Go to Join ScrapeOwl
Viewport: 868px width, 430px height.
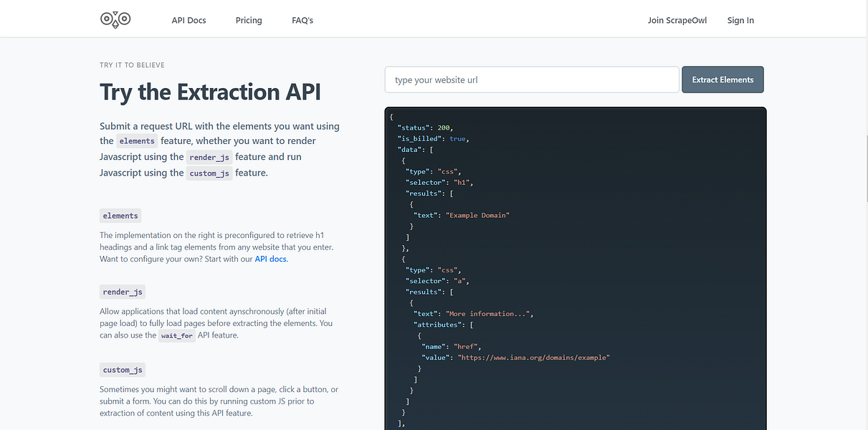tap(677, 20)
